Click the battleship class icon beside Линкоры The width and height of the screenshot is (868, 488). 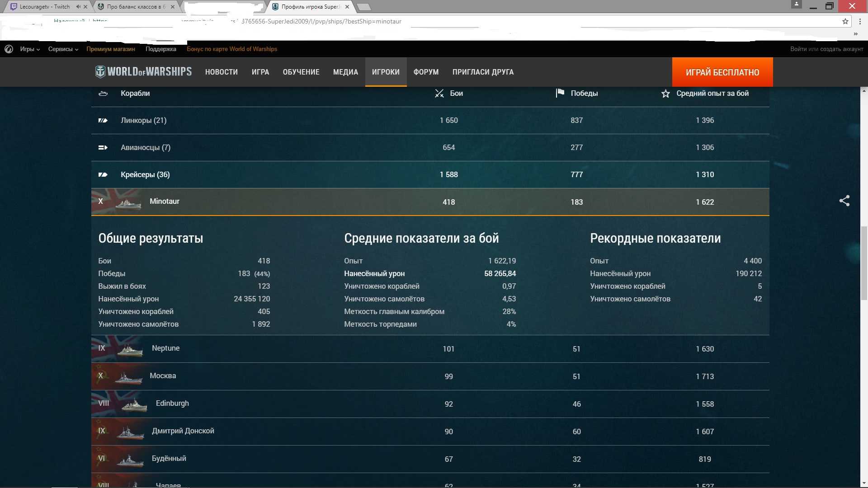click(x=103, y=120)
